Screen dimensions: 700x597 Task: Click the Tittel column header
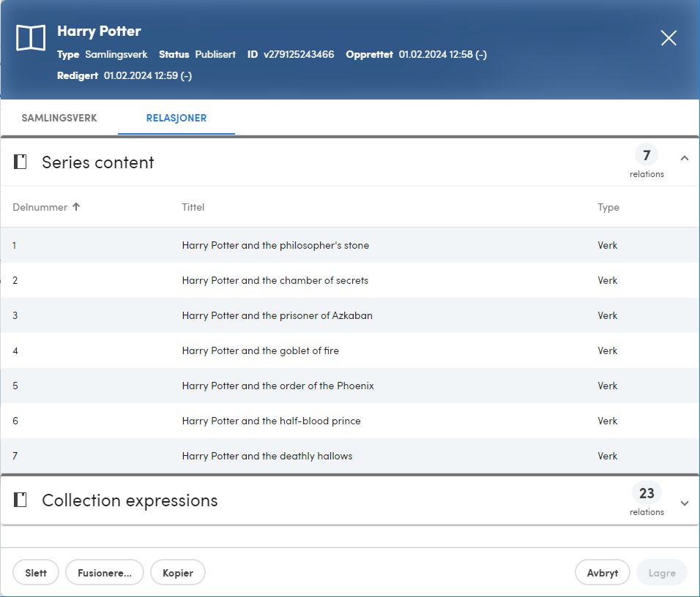click(193, 207)
